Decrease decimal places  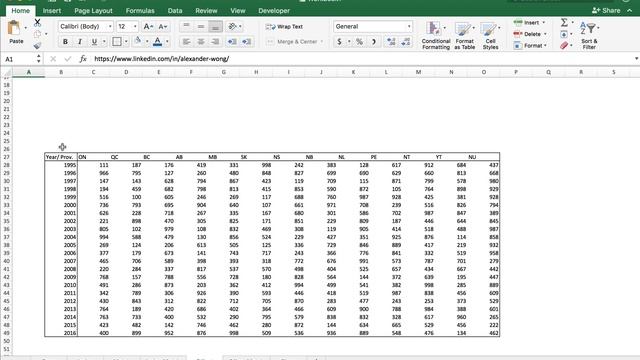click(x=406, y=42)
